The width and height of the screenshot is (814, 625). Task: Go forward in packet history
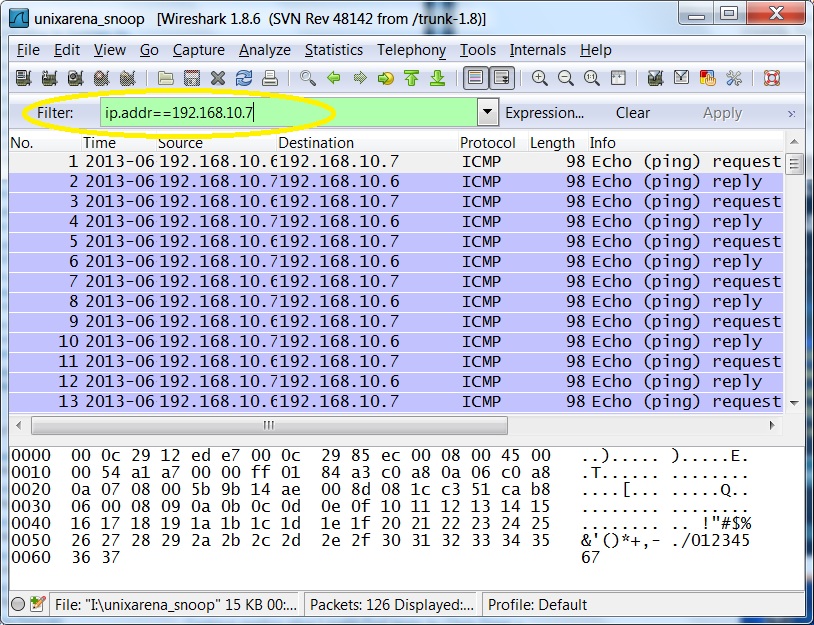(x=360, y=78)
